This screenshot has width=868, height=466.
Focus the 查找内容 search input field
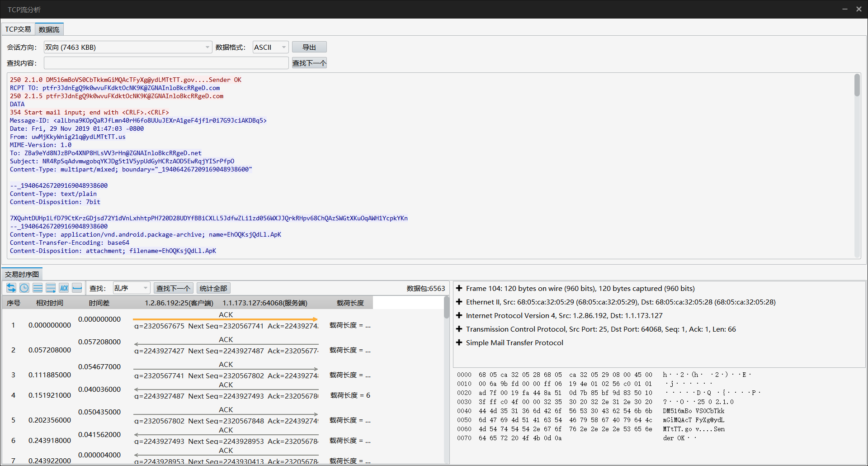166,63
